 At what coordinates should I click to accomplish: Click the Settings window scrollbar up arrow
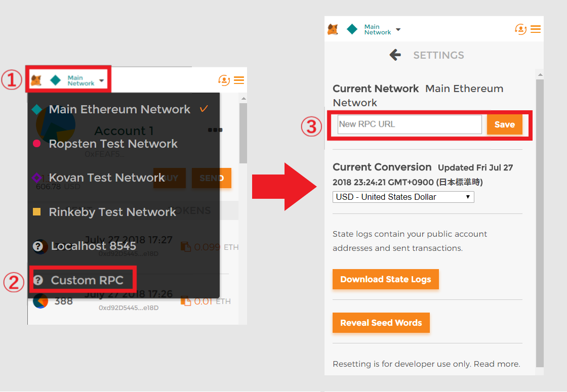(x=540, y=75)
